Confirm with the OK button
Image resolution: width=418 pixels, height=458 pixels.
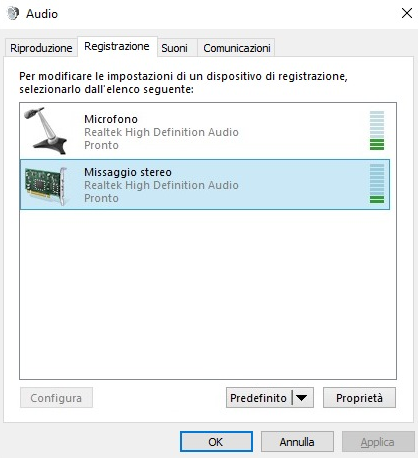(x=216, y=442)
